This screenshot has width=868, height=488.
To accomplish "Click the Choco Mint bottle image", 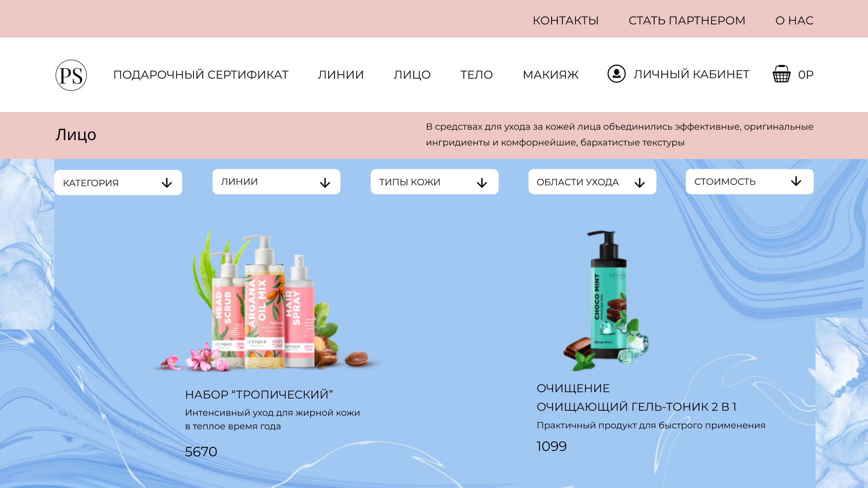I will (606, 300).
